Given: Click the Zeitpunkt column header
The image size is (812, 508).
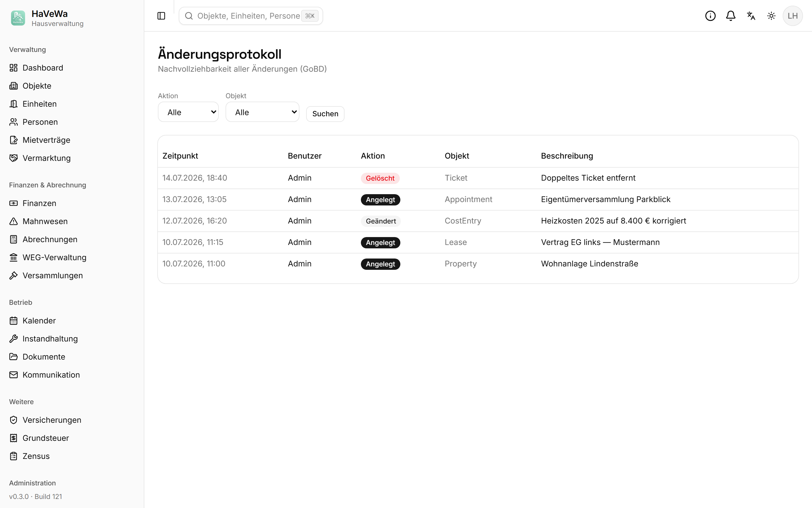Looking at the screenshot, I should coord(180,156).
